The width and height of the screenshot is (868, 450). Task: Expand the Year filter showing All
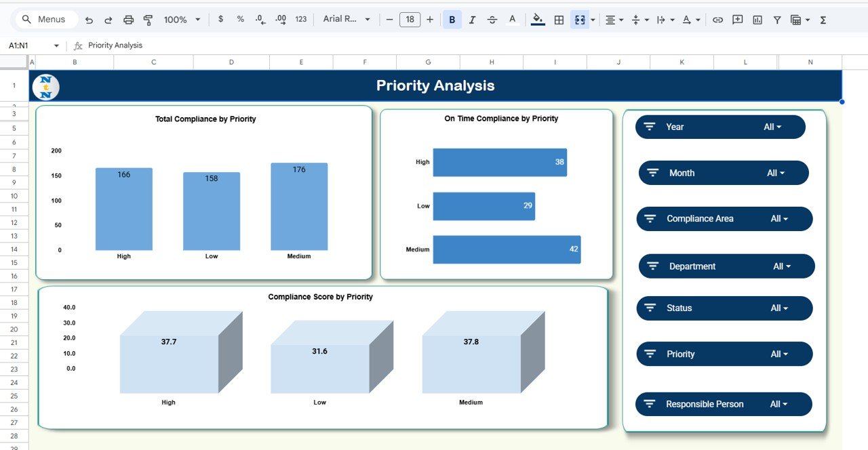pyautogui.click(x=719, y=127)
